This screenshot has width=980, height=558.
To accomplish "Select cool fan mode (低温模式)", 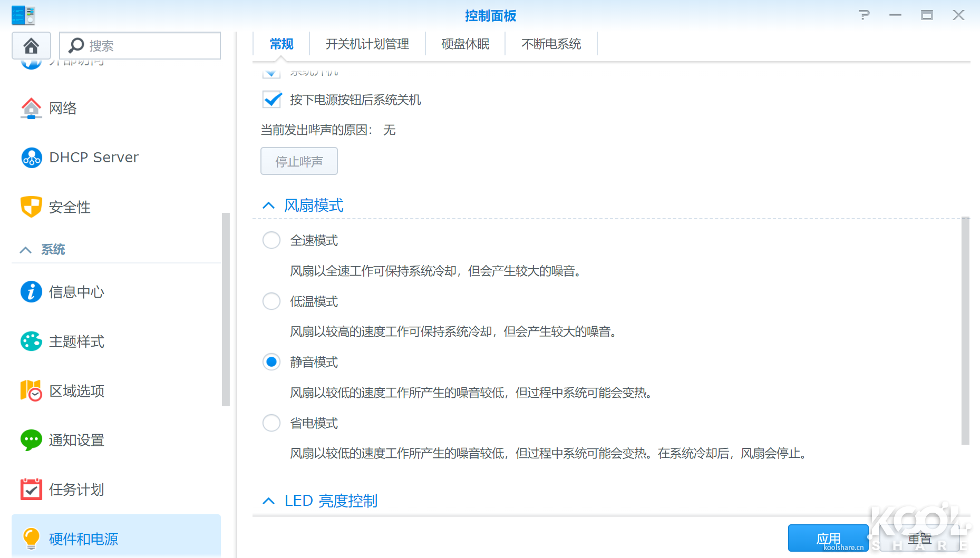I will tap(271, 301).
